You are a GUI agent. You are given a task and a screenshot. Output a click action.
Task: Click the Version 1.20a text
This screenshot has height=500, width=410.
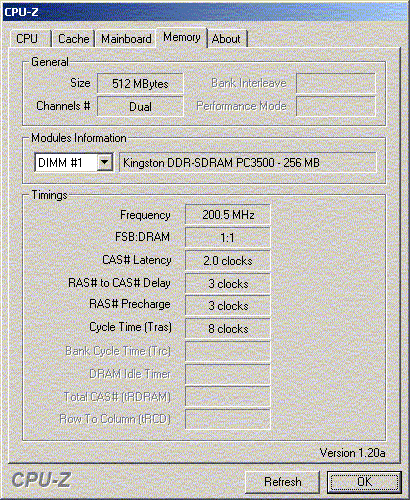352,453
